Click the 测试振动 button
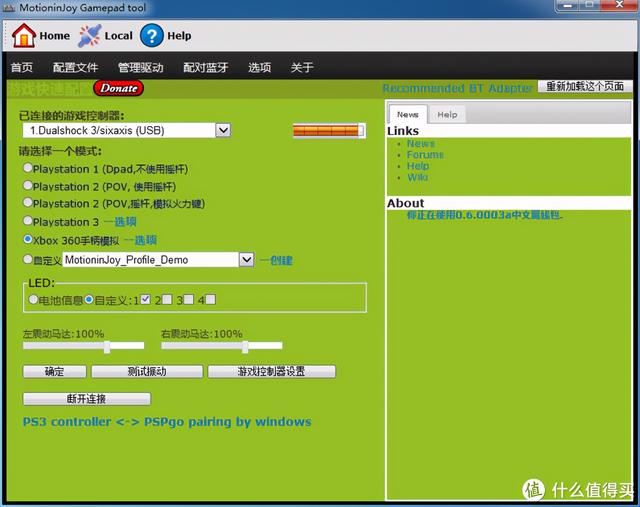Screen dimensions: 640x507 (x=147, y=371)
